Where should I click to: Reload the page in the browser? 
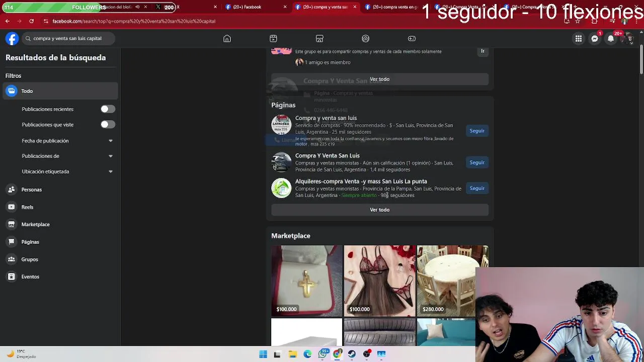click(x=31, y=21)
